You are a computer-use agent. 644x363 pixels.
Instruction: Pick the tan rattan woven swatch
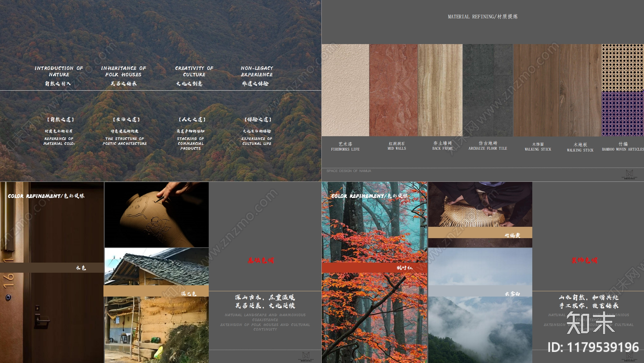[x=623, y=68]
